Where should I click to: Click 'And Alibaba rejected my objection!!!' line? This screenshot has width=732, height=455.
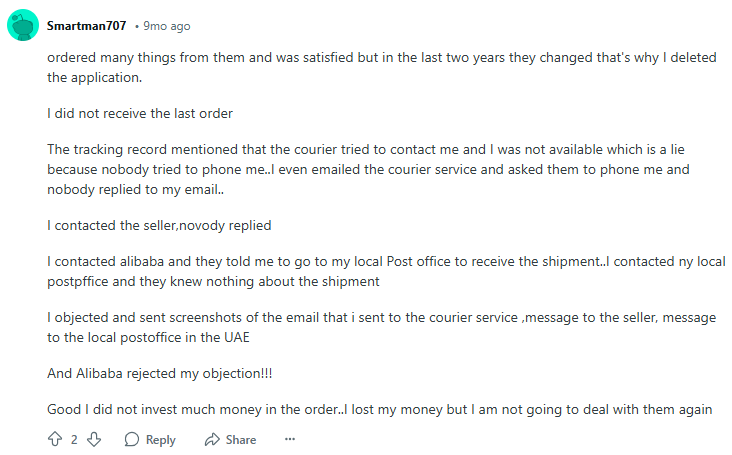pyautogui.click(x=160, y=374)
